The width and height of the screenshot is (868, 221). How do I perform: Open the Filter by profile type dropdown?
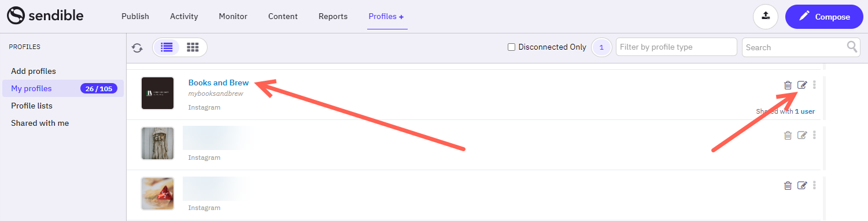(x=677, y=47)
